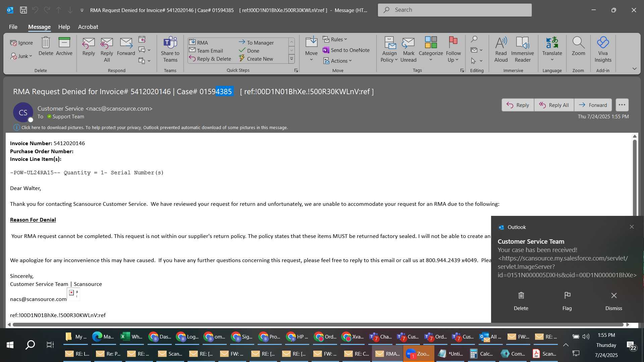Click Reply All in message header
The height and width of the screenshot is (362, 644).
(554, 105)
